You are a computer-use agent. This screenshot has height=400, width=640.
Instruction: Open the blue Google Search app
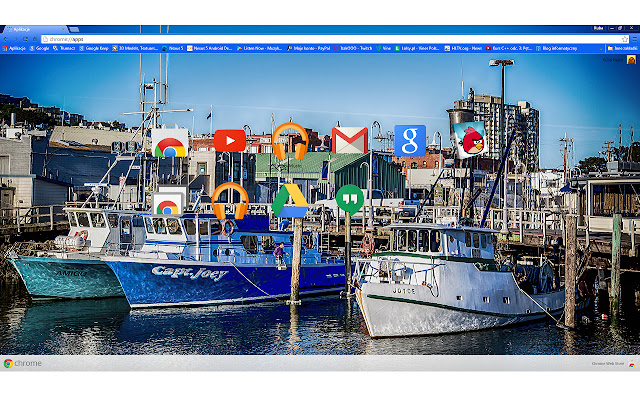(x=410, y=140)
